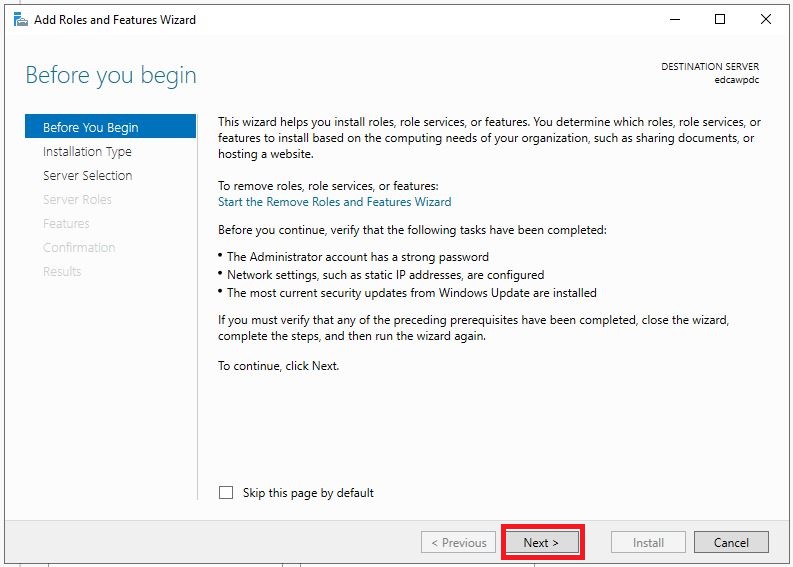Viewport: 793px width, 567px height.
Task: Click the Before you begin page heading
Action: point(111,75)
